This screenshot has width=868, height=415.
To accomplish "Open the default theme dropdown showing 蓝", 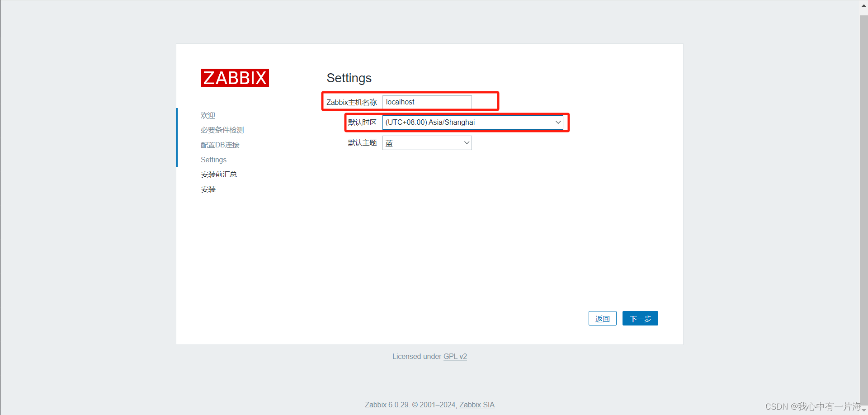I will pos(427,143).
